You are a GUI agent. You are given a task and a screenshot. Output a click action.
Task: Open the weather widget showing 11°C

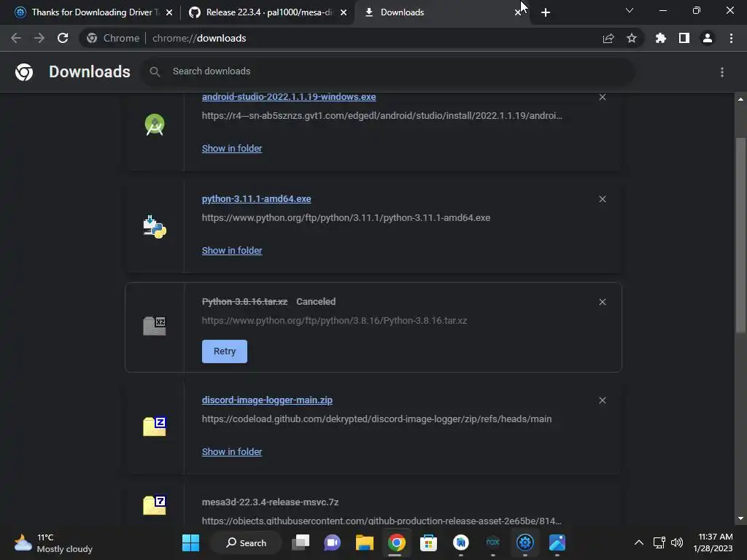pos(53,542)
